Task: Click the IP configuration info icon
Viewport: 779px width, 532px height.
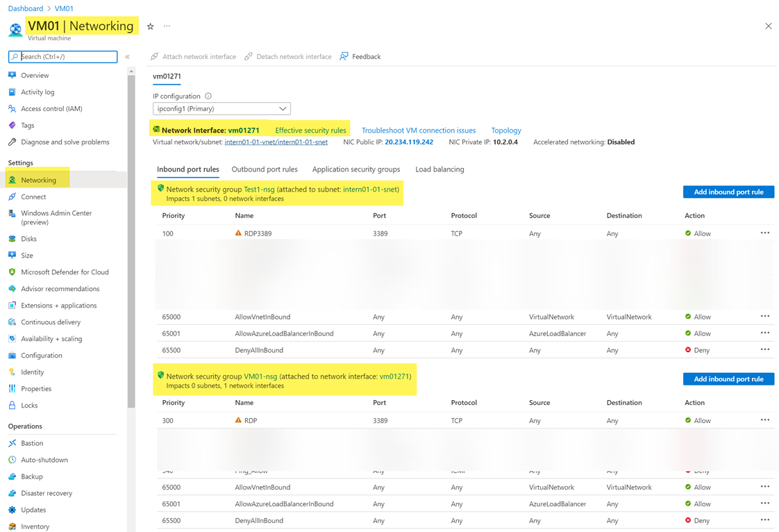Action: pos(208,96)
